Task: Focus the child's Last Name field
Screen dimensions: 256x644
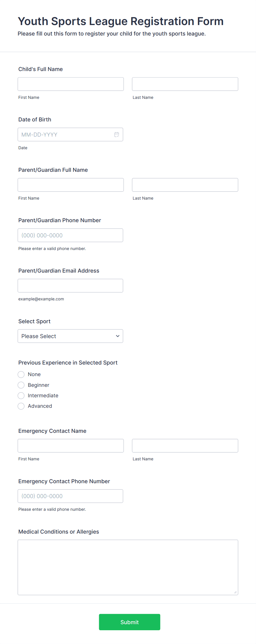Action: (185, 84)
